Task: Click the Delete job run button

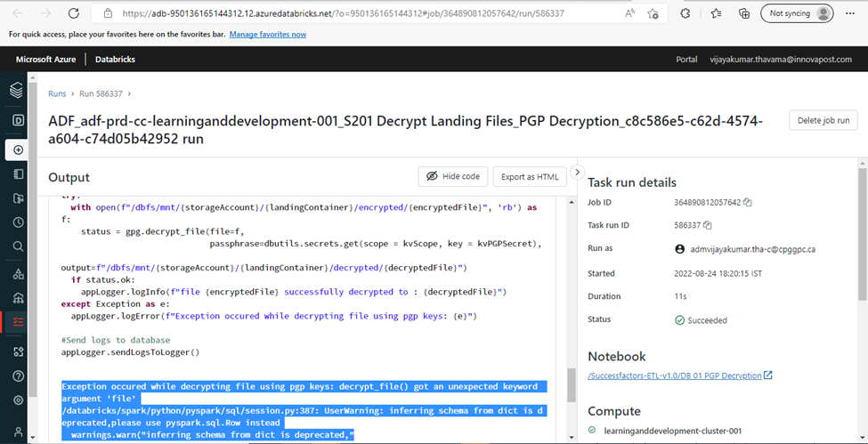Action: [x=823, y=120]
